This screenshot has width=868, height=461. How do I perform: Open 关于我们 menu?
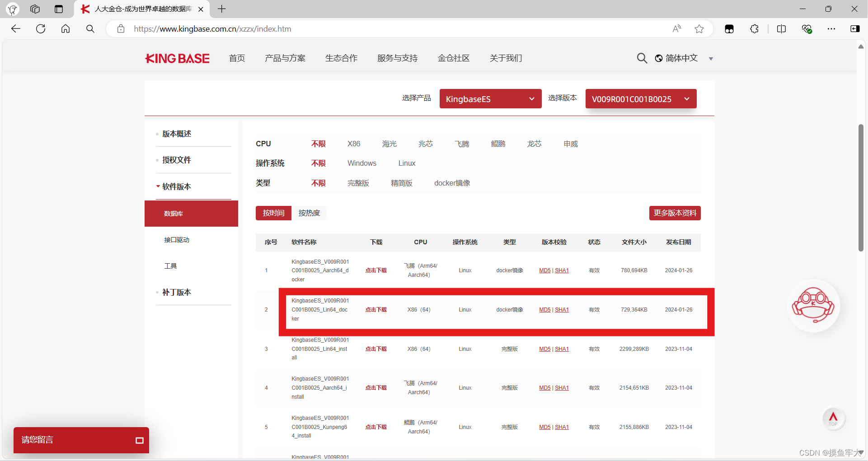click(x=506, y=58)
